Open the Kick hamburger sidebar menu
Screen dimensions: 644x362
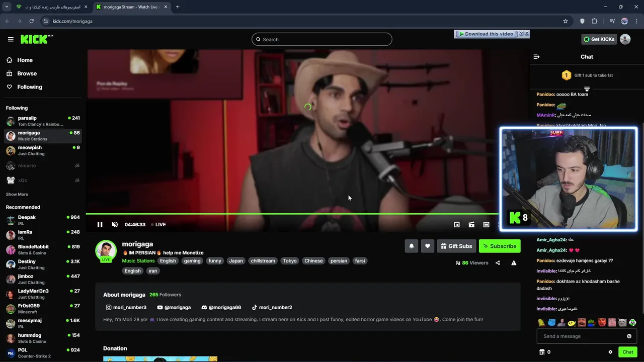coord(11,39)
